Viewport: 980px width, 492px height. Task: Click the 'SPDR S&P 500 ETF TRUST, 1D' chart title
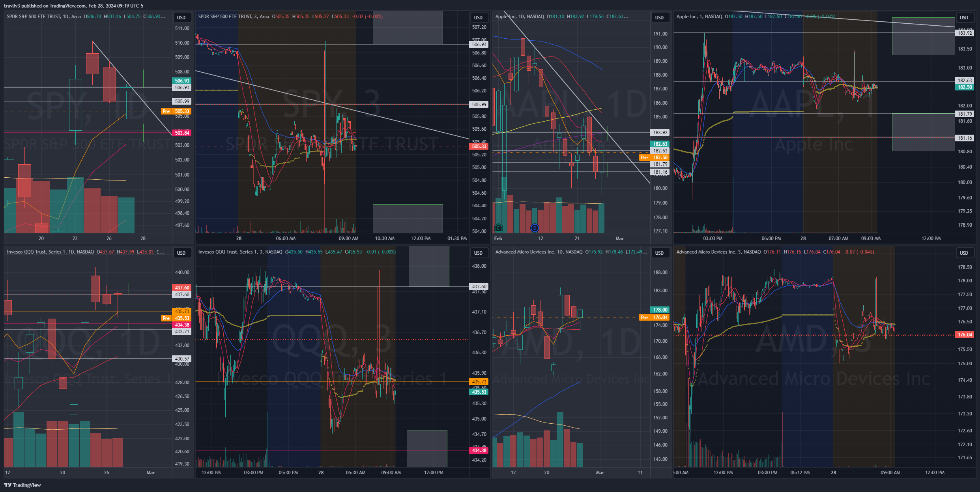38,17
